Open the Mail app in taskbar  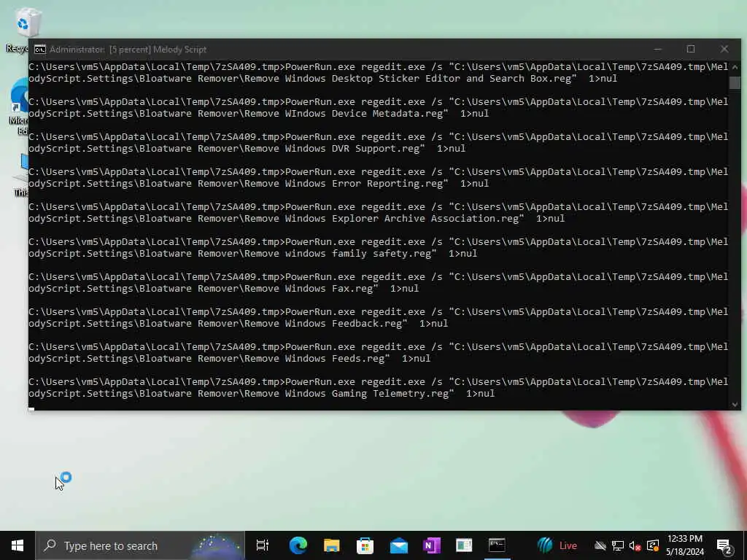[x=398, y=545]
